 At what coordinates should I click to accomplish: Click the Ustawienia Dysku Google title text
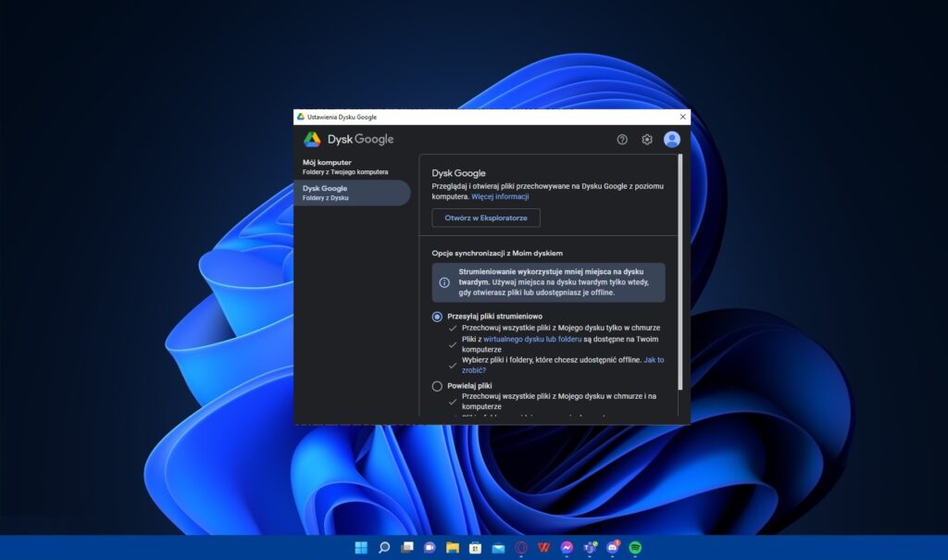coord(342,118)
